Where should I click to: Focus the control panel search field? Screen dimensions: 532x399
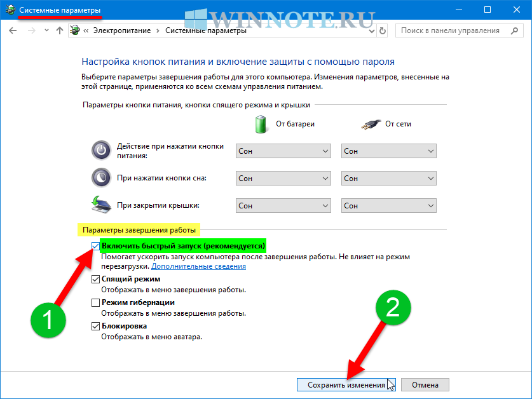coord(459,30)
